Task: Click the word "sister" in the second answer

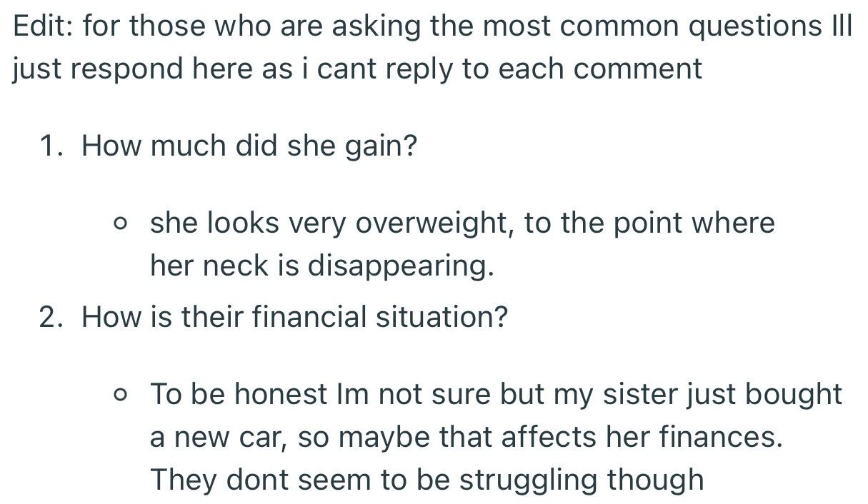Action: [637, 395]
